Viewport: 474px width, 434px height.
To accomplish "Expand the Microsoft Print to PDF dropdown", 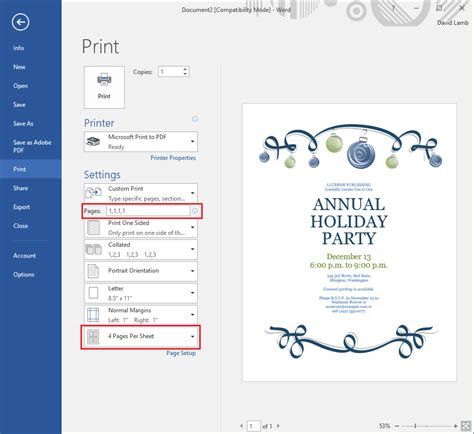I will pyautogui.click(x=141, y=142).
